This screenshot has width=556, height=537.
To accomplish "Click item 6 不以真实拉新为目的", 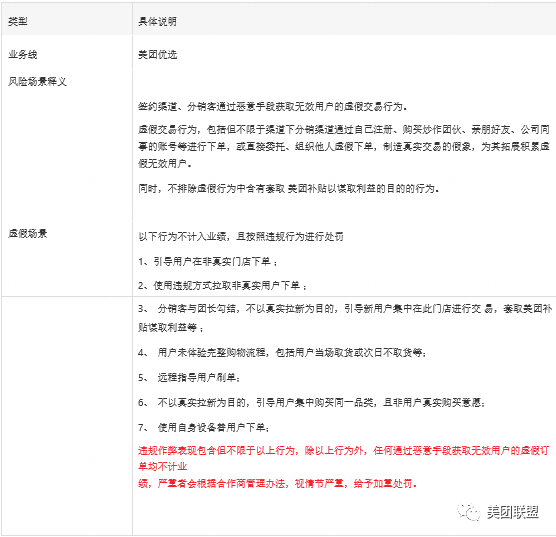I will click(312, 402).
